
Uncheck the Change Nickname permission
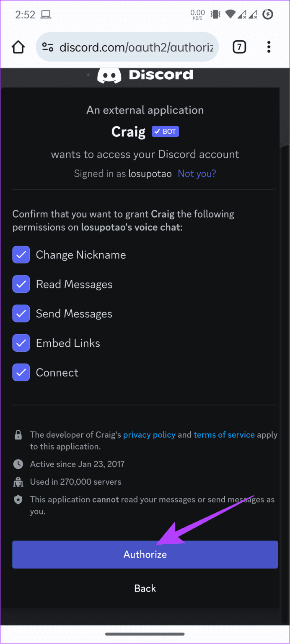coord(21,254)
